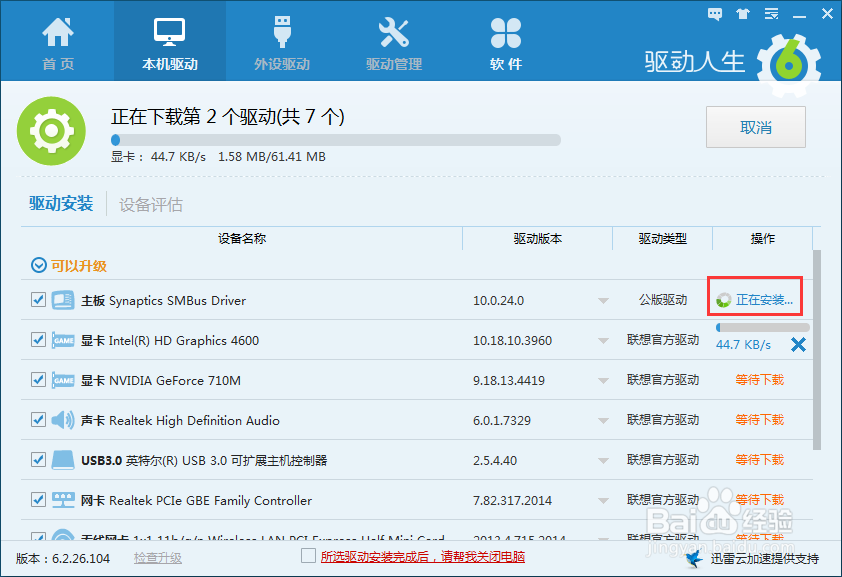This screenshot has height=577, width=842.
Task: Uncheck the Synaptics SMBus Driver checkbox
Action: click(38, 299)
